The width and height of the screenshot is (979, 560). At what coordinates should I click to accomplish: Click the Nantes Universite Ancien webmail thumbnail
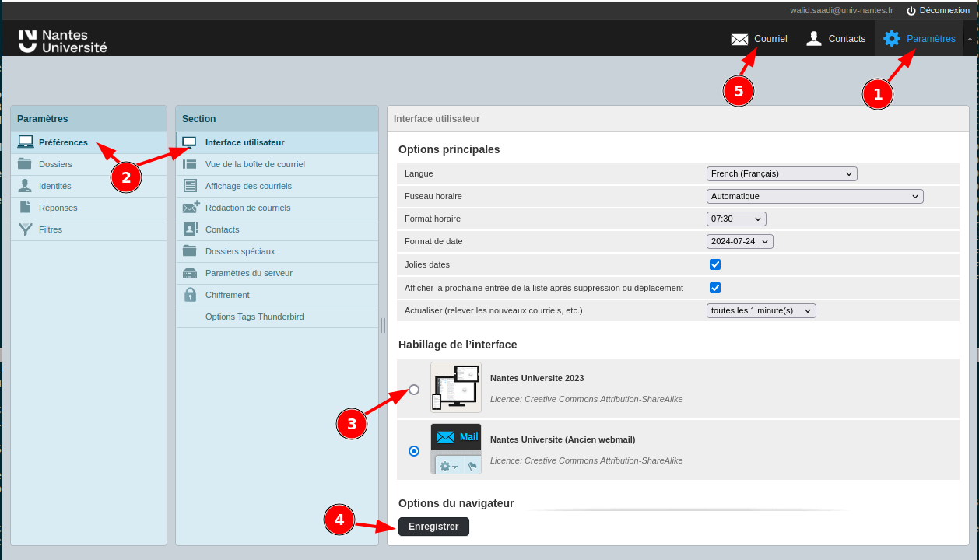(x=456, y=449)
